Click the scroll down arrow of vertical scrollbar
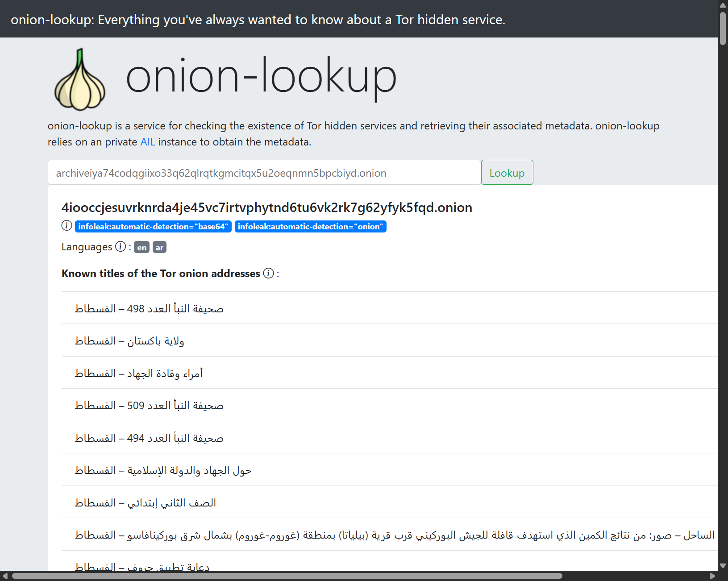The width and height of the screenshot is (728, 581). 723,566
